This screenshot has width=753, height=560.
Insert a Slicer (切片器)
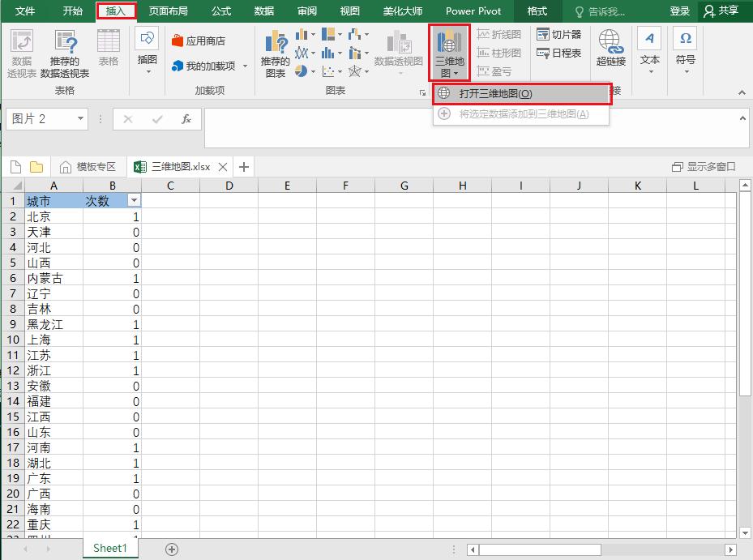pos(559,34)
